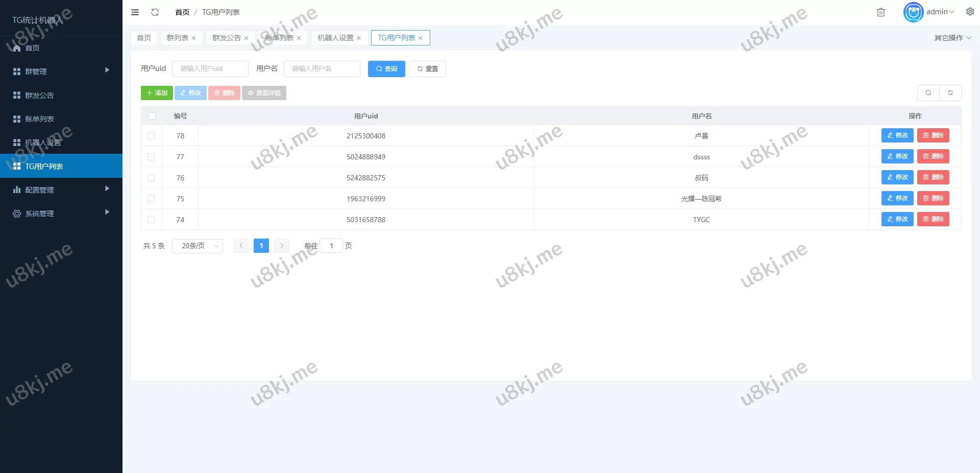Refresh table using circular arrow icon
The image size is (980, 473).
pos(950,93)
